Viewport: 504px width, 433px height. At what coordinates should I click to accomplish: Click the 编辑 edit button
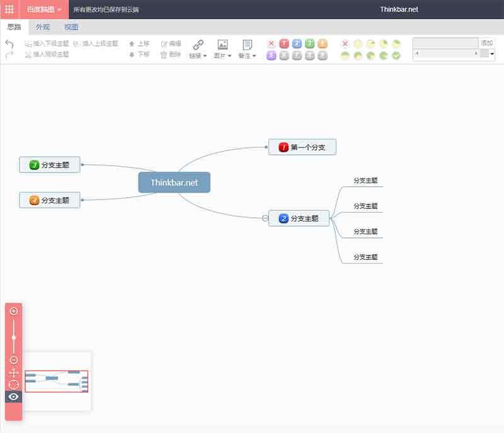(x=171, y=43)
